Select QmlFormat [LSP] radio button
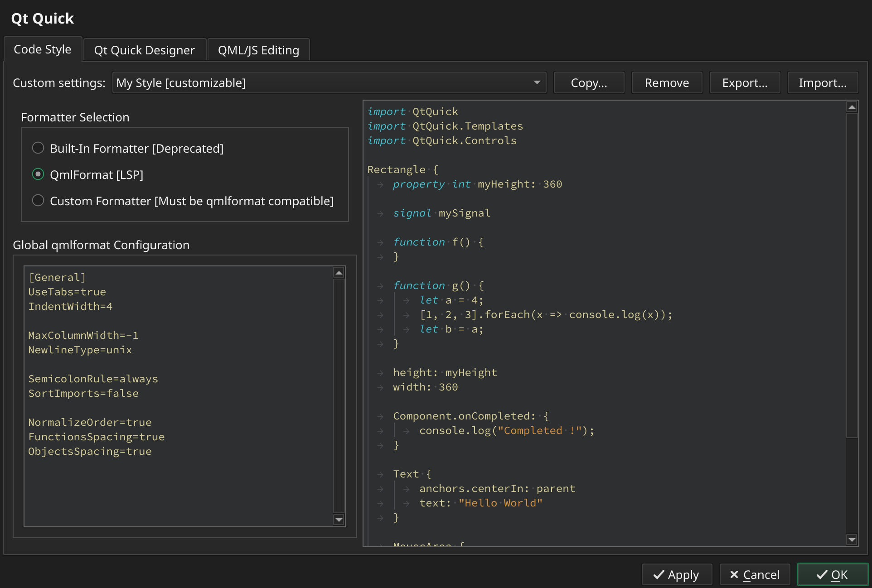Image resolution: width=872 pixels, height=588 pixels. pos(38,174)
